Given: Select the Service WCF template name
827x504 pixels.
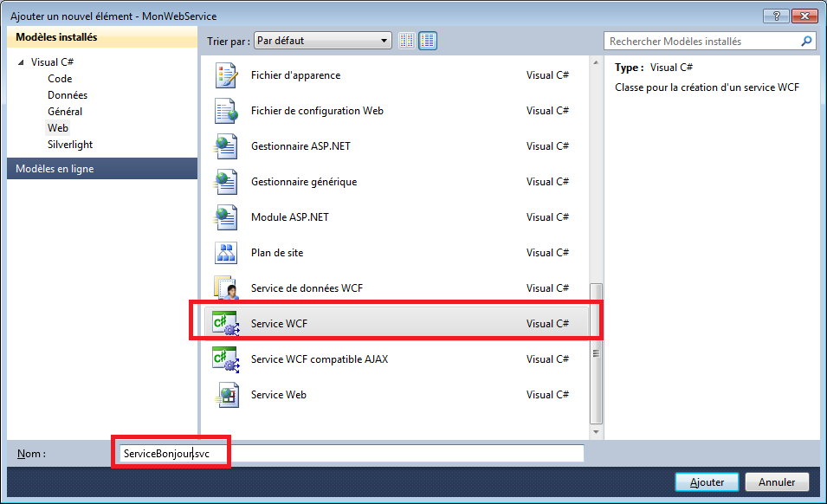Looking at the screenshot, I should pos(279,324).
